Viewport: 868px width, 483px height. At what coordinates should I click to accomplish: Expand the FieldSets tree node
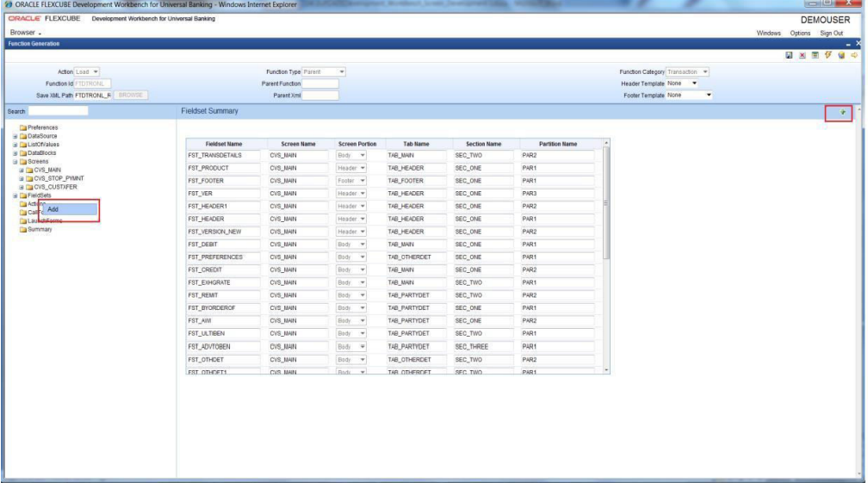15,195
